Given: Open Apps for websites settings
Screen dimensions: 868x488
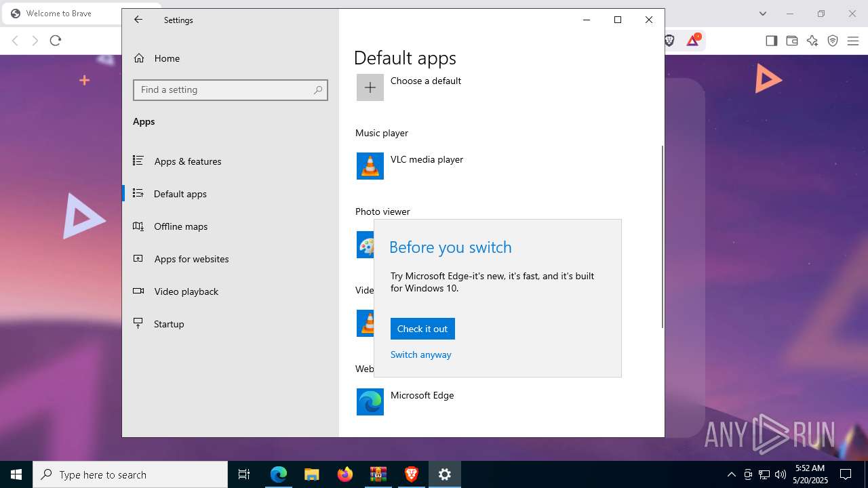Looking at the screenshot, I should click(x=231, y=259).
